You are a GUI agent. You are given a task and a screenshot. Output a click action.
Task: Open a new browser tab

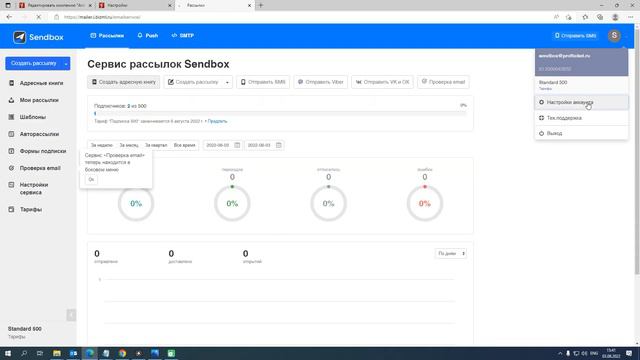261,5
